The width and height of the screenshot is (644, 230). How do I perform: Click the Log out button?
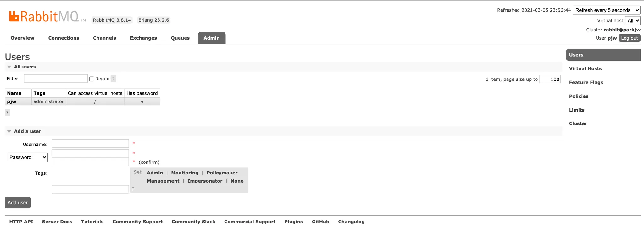[x=630, y=38]
